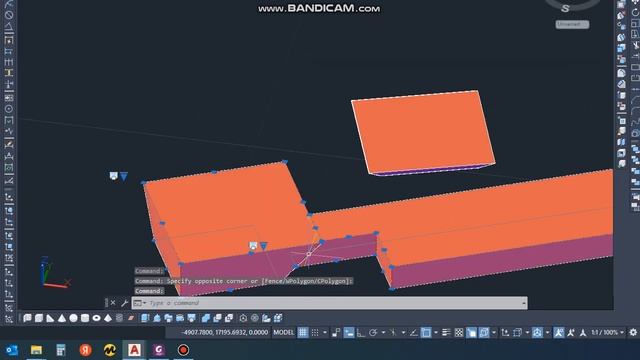This screenshot has width=640, height=360.
Task: Apply solid Subtract tool
Action: pyautogui.click(x=217, y=318)
